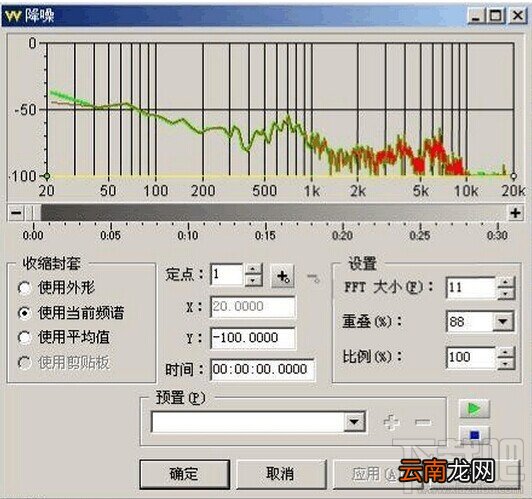532x499 pixels.
Task: Click the add point button beside 定点
Action: (x=282, y=276)
